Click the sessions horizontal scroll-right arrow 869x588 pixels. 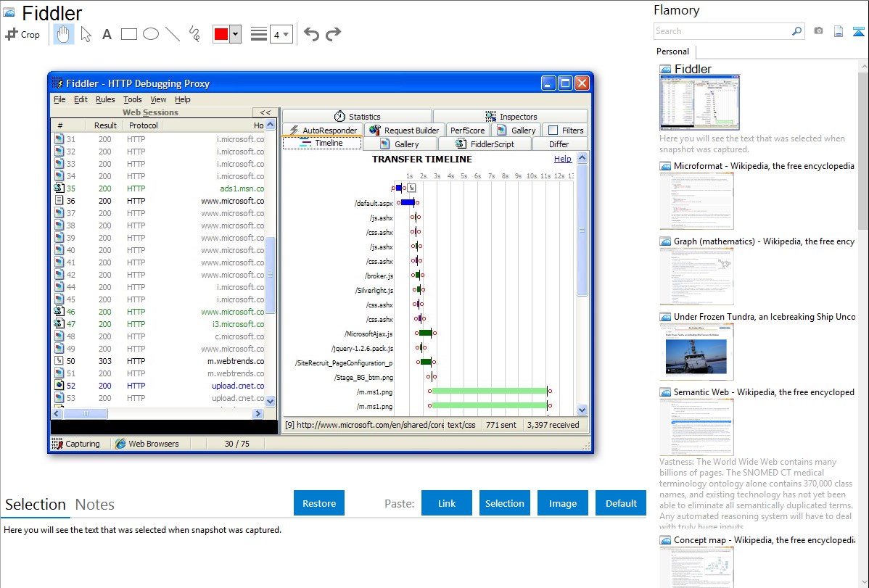point(258,413)
